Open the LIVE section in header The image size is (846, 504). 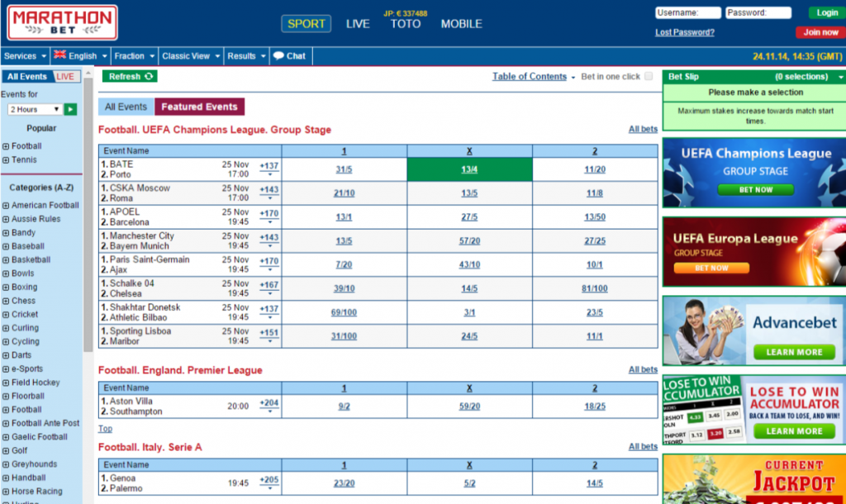coord(358,24)
